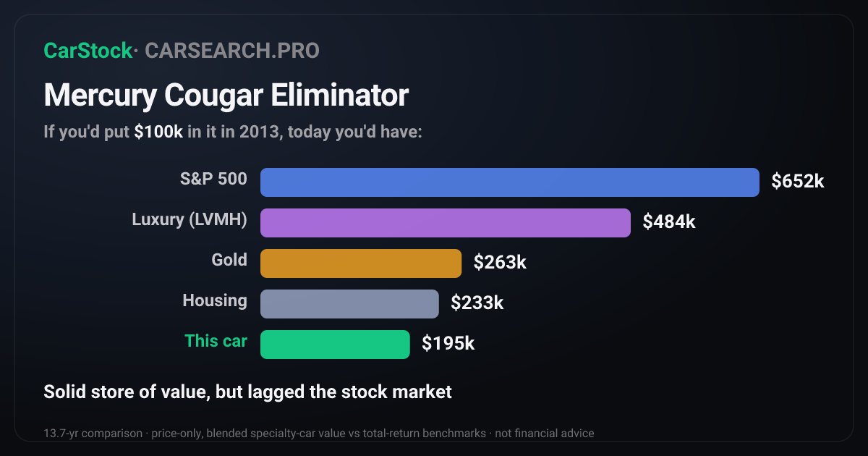Select the Housing row label
Image resolution: width=868 pixels, height=456 pixels.
coord(215,300)
